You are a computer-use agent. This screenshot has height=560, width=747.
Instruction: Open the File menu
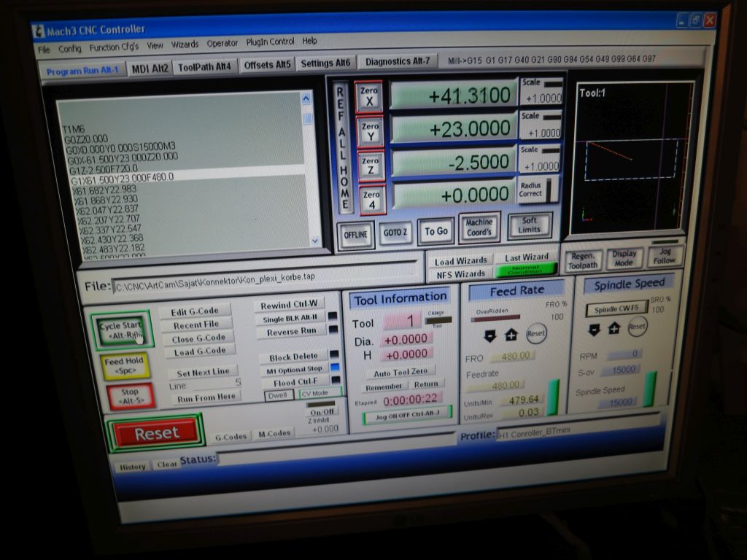pos(44,50)
